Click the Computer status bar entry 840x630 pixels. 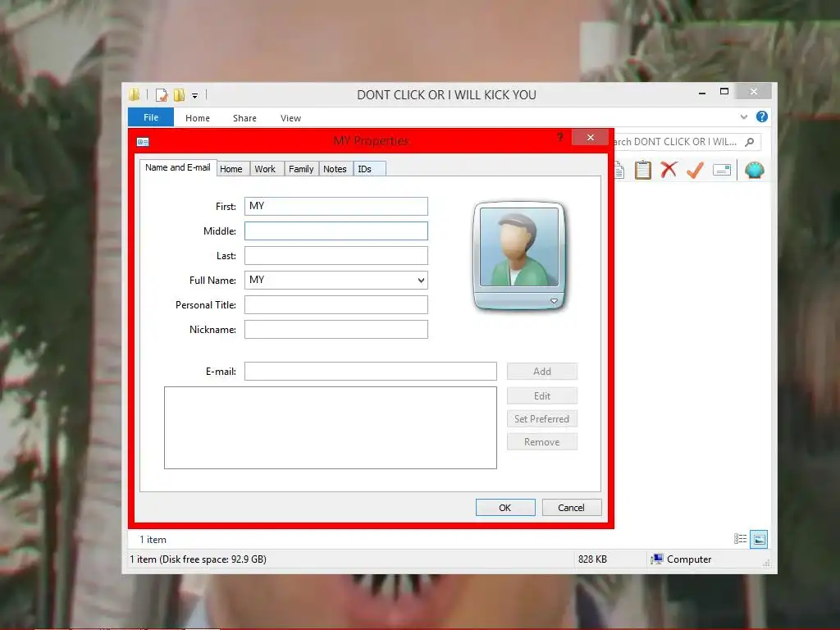tap(682, 559)
